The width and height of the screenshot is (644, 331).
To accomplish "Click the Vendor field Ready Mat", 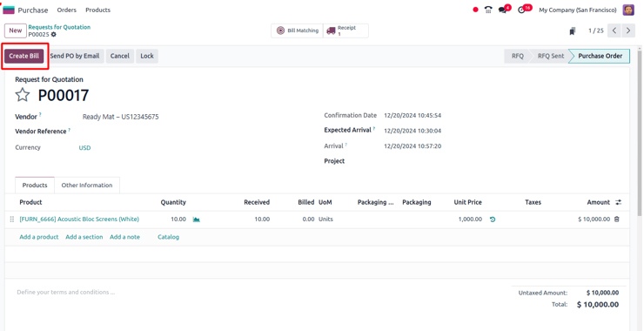I will [121, 118].
